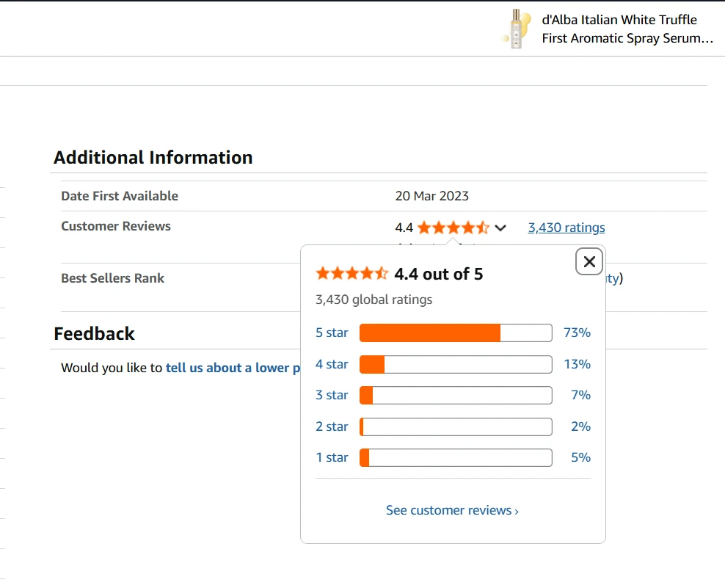This screenshot has width=725, height=588.
Task: Click the product bottle thumbnail in the header
Action: (x=517, y=29)
